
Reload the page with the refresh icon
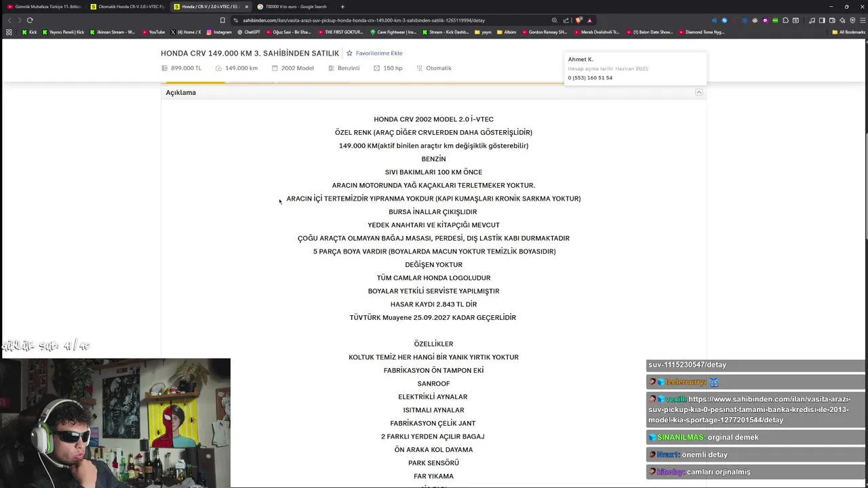point(30,20)
